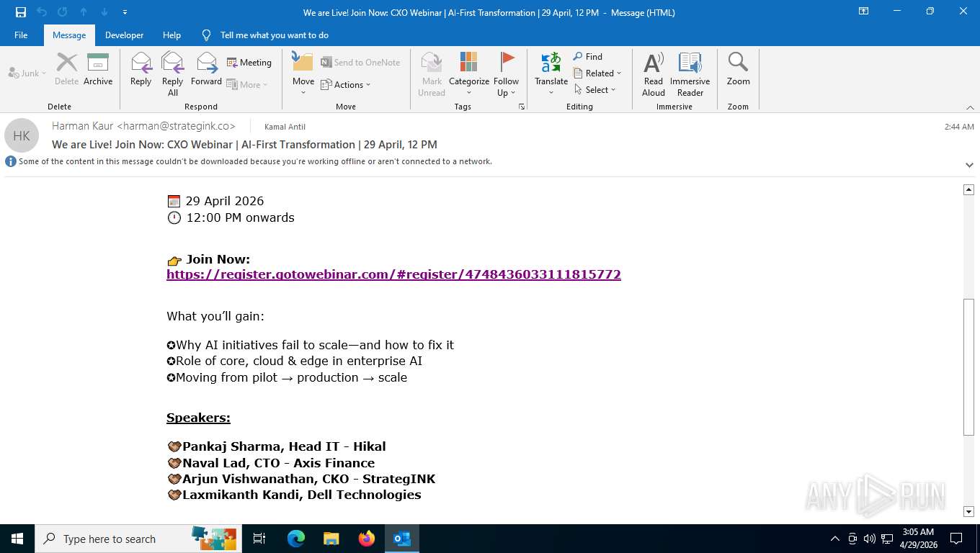
Task: Click the 'Speakers:' heading
Action: point(198,418)
